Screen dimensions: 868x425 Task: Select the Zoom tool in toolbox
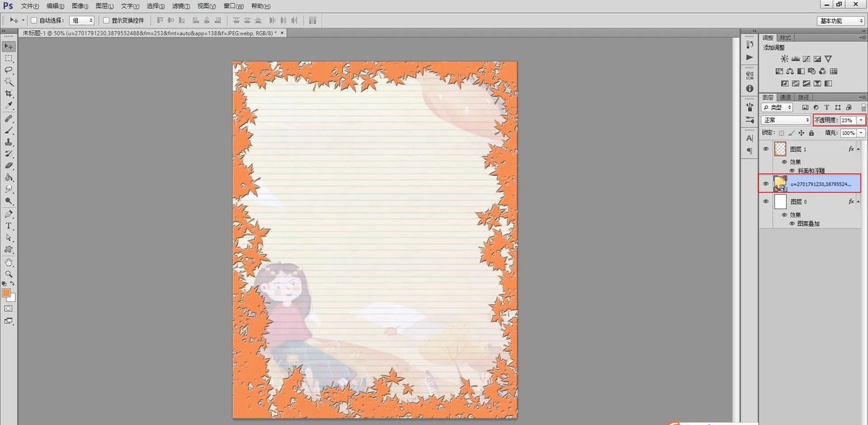tap(9, 274)
